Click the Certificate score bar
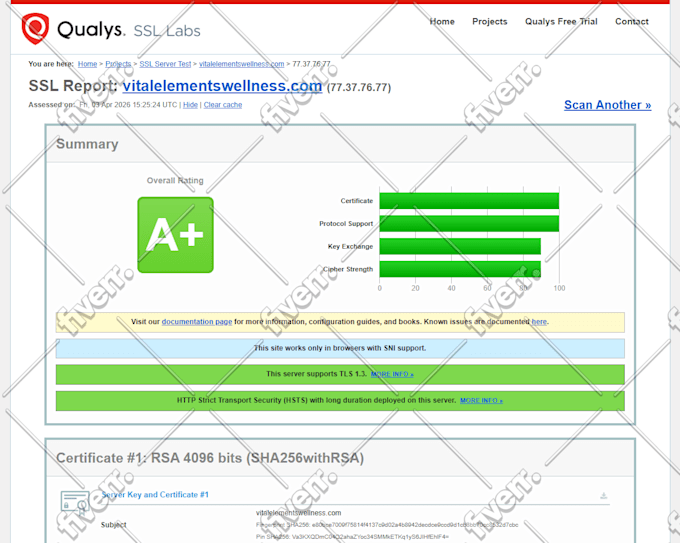Viewport: 680px width, 543px height. point(469,201)
